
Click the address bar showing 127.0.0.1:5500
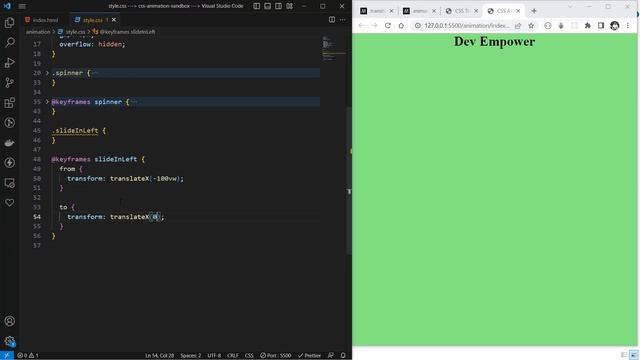467,26
